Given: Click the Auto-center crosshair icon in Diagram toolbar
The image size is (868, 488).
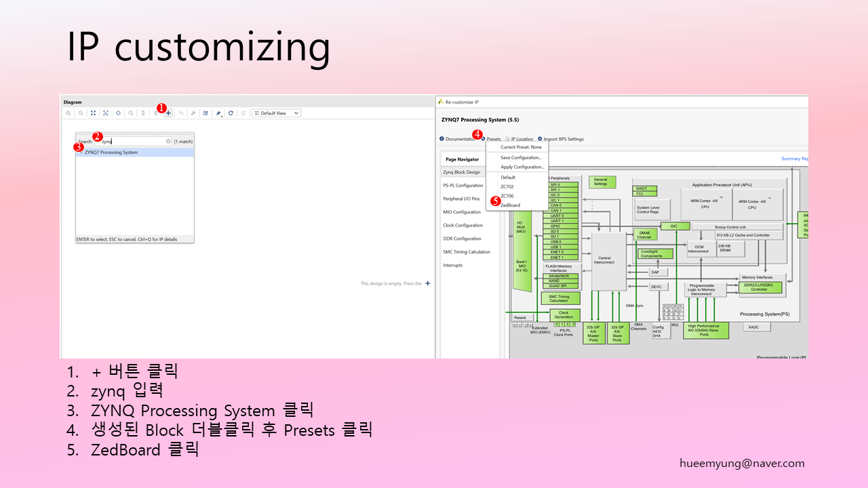Looking at the screenshot, I should (x=118, y=113).
